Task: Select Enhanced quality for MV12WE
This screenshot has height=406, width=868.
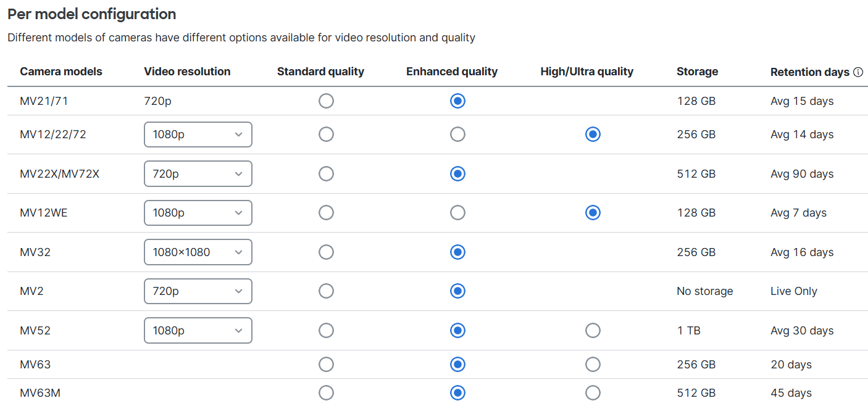Action: tap(457, 213)
